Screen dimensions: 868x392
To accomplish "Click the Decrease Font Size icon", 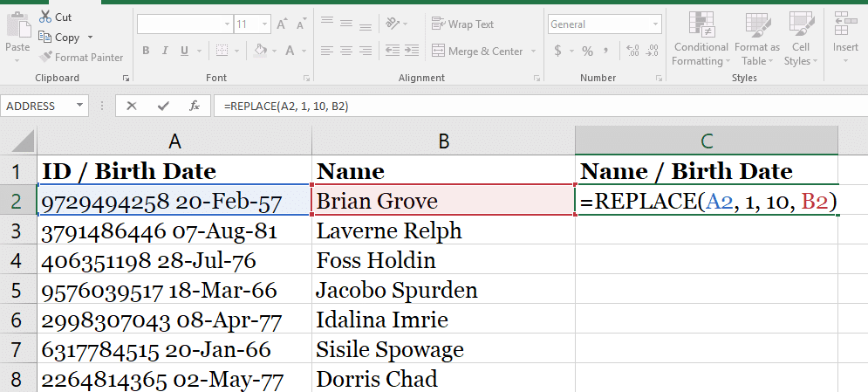I will [x=301, y=24].
